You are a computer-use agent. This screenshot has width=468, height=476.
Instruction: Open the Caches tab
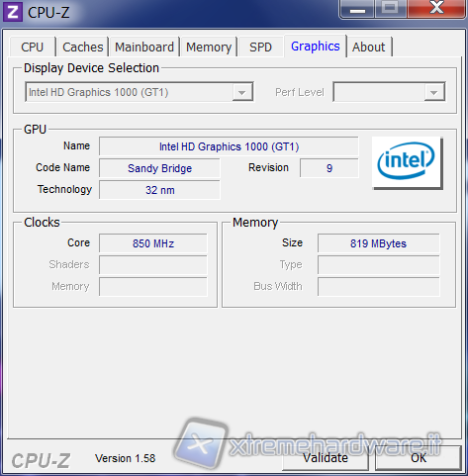83,48
